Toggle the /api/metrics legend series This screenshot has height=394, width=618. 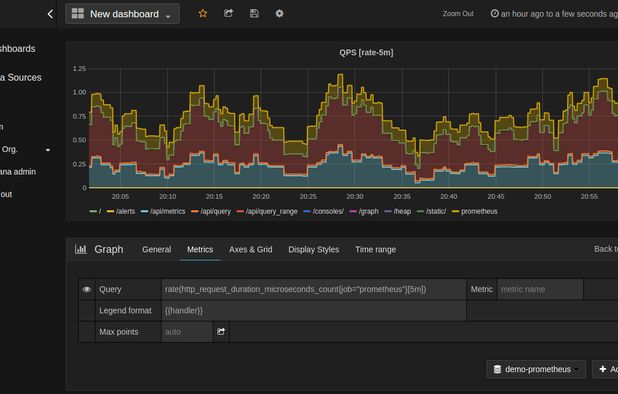pyautogui.click(x=163, y=212)
